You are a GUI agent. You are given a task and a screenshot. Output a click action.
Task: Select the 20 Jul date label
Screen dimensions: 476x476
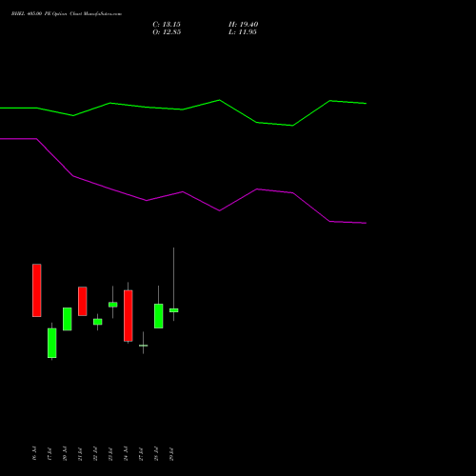tap(65, 453)
